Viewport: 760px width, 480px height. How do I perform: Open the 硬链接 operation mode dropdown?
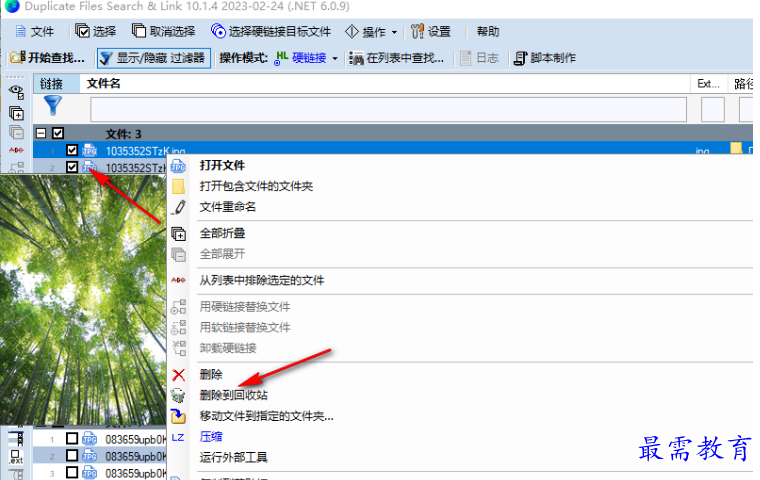[306, 58]
